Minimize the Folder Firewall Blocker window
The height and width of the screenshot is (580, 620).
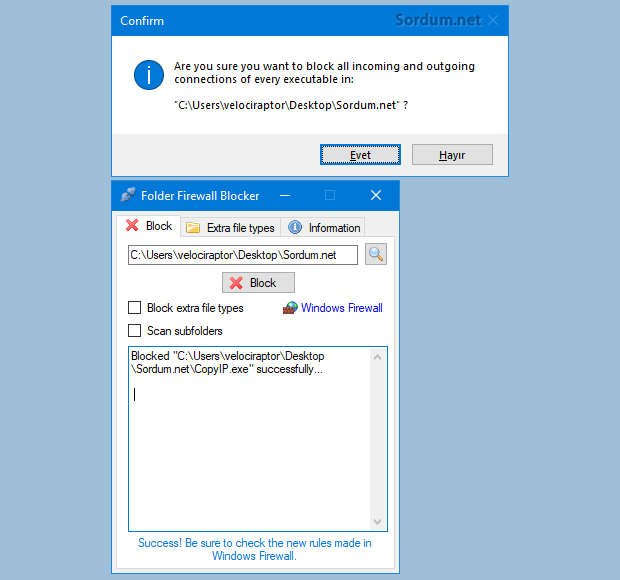[x=285, y=195]
